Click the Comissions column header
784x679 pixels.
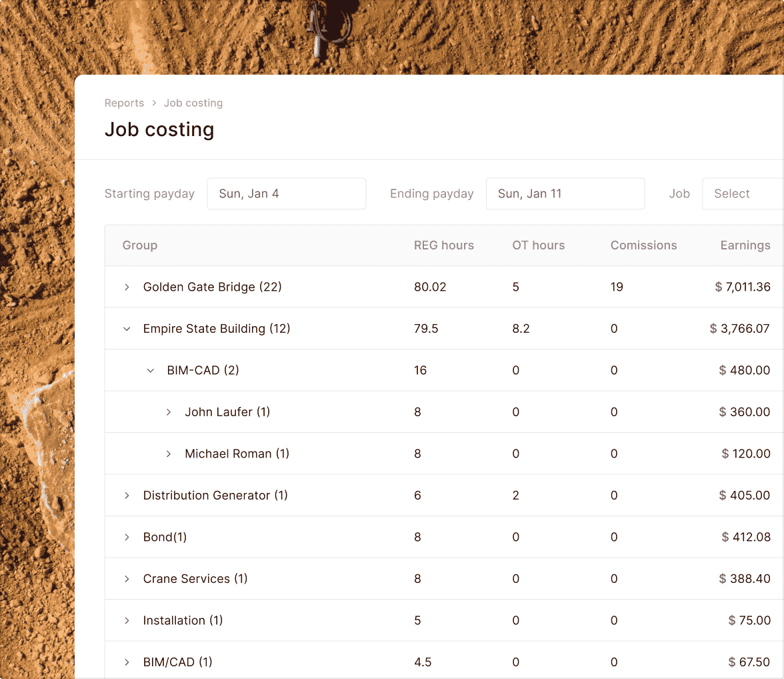click(643, 245)
